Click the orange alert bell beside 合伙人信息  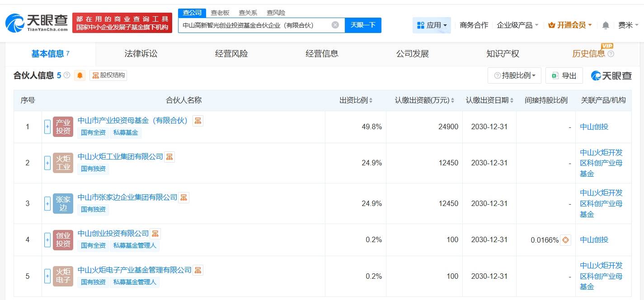(80, 75)
